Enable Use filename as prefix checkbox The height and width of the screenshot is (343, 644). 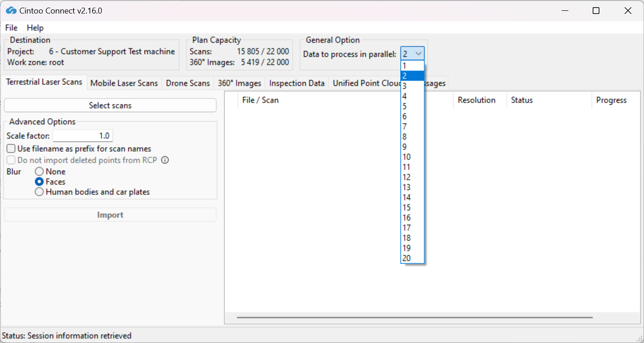(x=11, y=149)
